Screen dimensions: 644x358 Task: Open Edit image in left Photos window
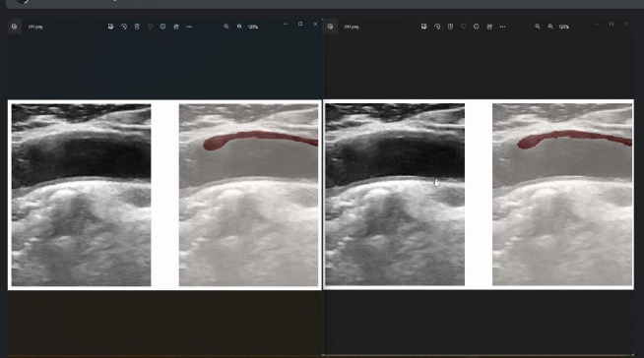pos(110,27)
